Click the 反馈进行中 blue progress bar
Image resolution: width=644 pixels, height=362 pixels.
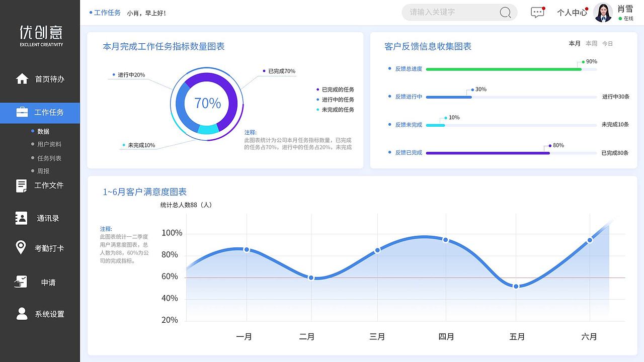click(449, 97)
